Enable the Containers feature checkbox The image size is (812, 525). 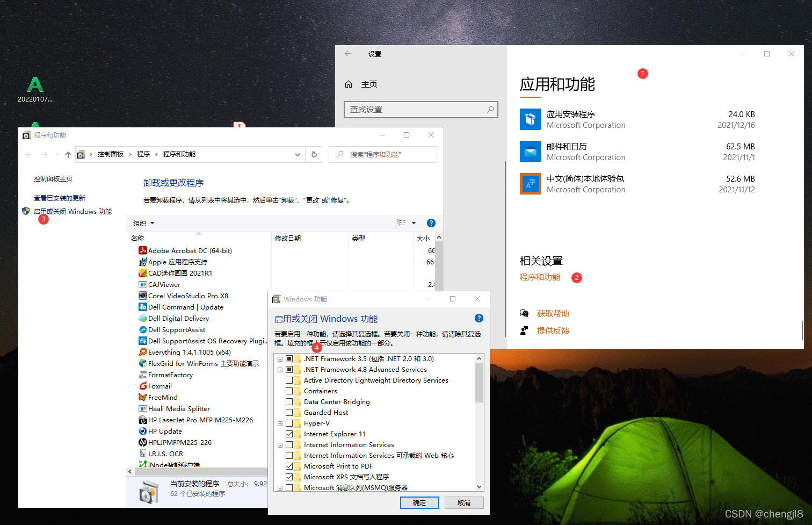289,391
